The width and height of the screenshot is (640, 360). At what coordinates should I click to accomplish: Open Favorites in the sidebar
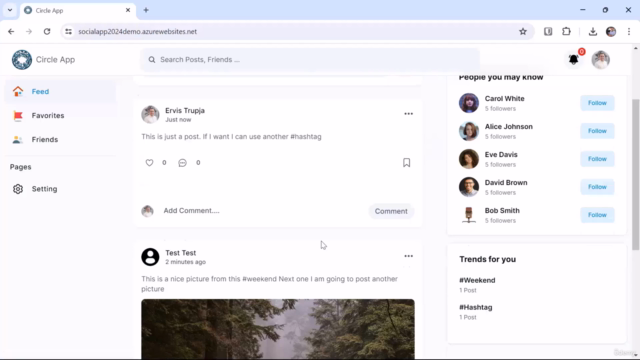(60, 116)
